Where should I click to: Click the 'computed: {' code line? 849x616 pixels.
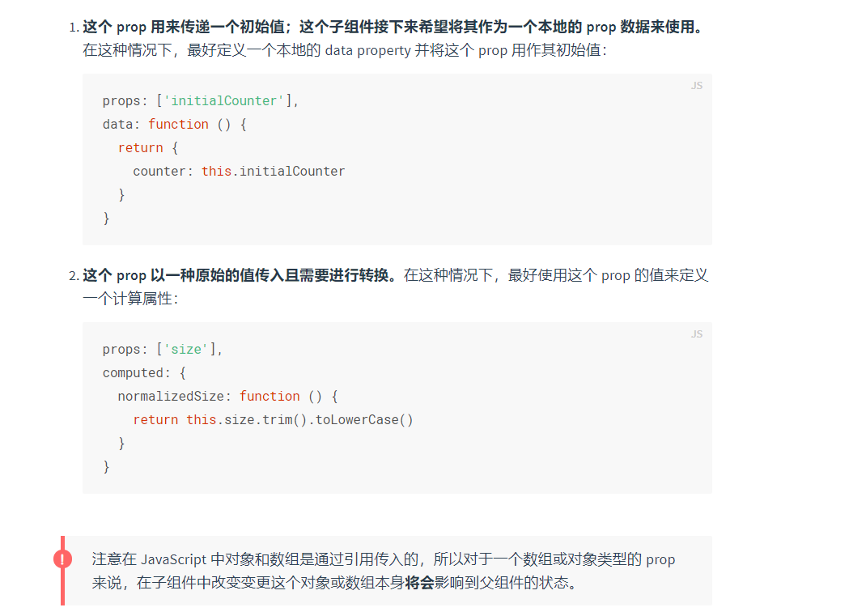tap(144, 373)
